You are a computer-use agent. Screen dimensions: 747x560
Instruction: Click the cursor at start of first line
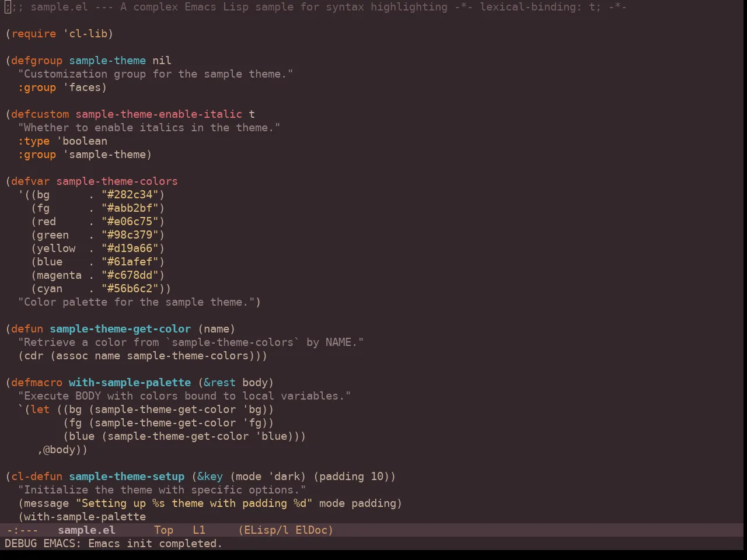click(8, 7)
